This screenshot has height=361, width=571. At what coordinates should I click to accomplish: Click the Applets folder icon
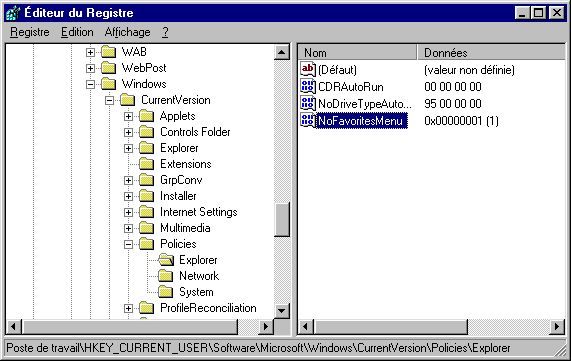point(146,116)
